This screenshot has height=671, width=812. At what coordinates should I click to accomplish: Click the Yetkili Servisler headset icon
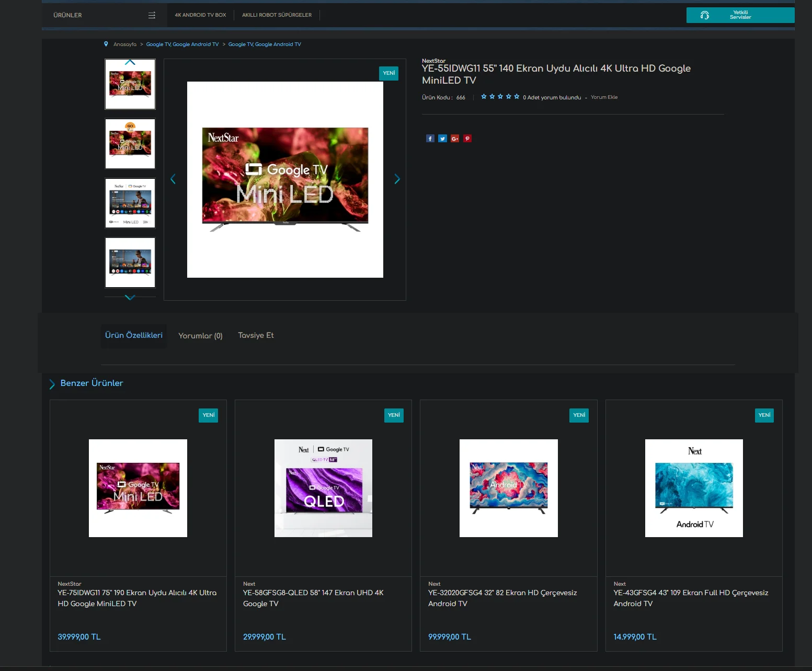click(705, 15)
